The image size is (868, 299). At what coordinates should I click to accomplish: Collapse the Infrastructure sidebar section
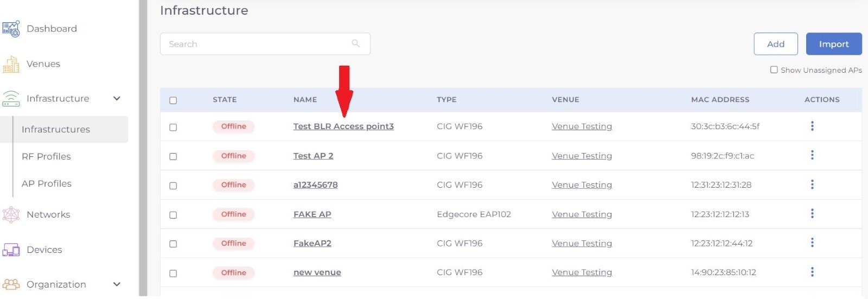click(x=117, y=98)
